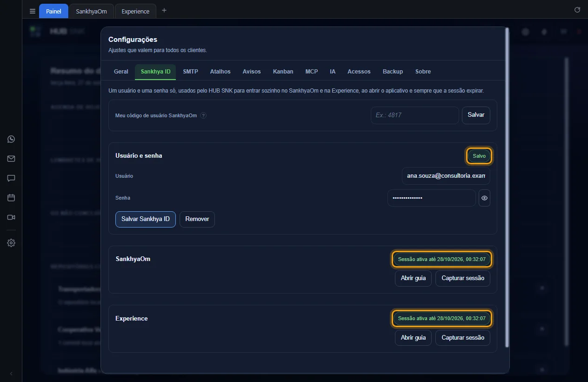
Task: Add a new tab with the plus icon
Action: pos(164,10)
